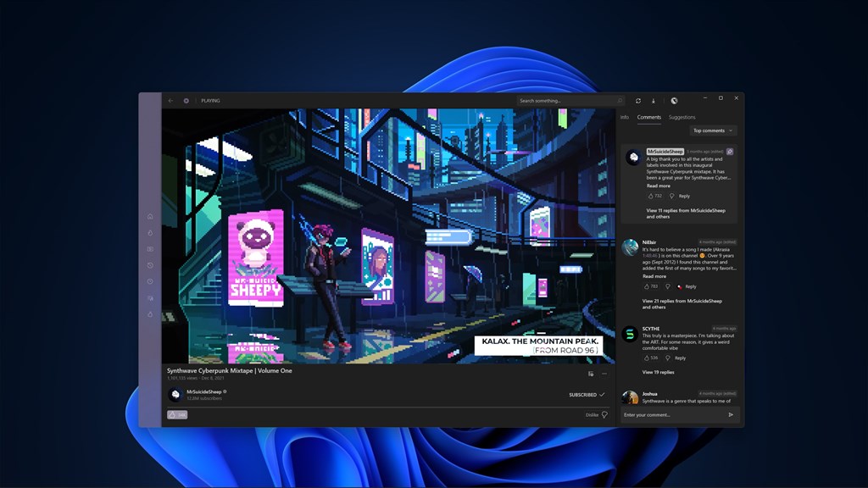Click the 12.8M subscribers text
The width and height of the screenshot is (868, 488).
point(204,398)
